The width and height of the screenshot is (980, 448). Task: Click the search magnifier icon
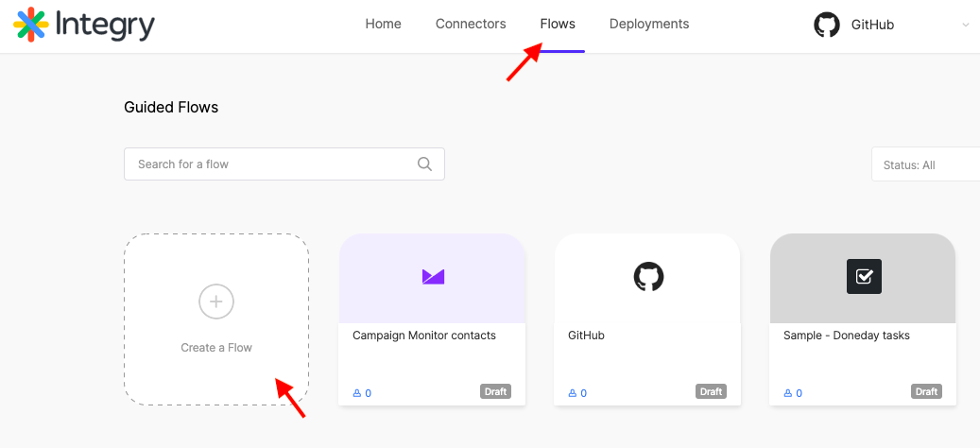coord(424,164)
